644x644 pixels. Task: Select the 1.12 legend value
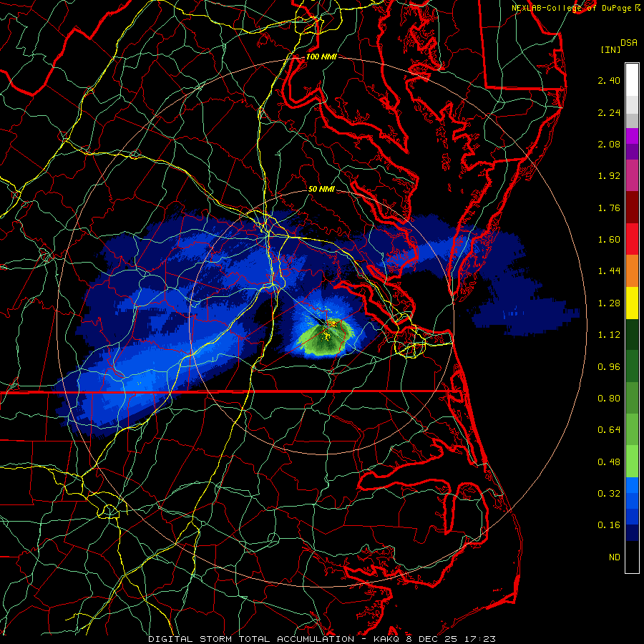[609, 335]
